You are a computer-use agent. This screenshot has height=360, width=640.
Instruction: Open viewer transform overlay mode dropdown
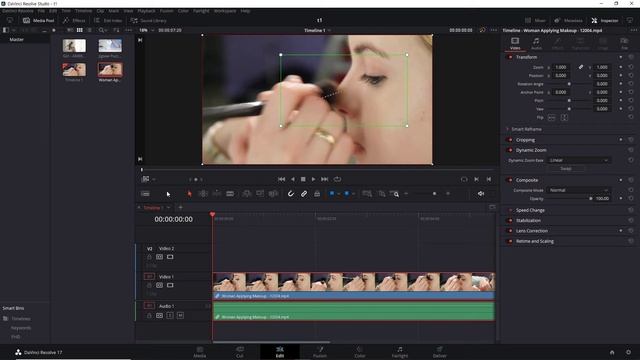click(154, 179)
